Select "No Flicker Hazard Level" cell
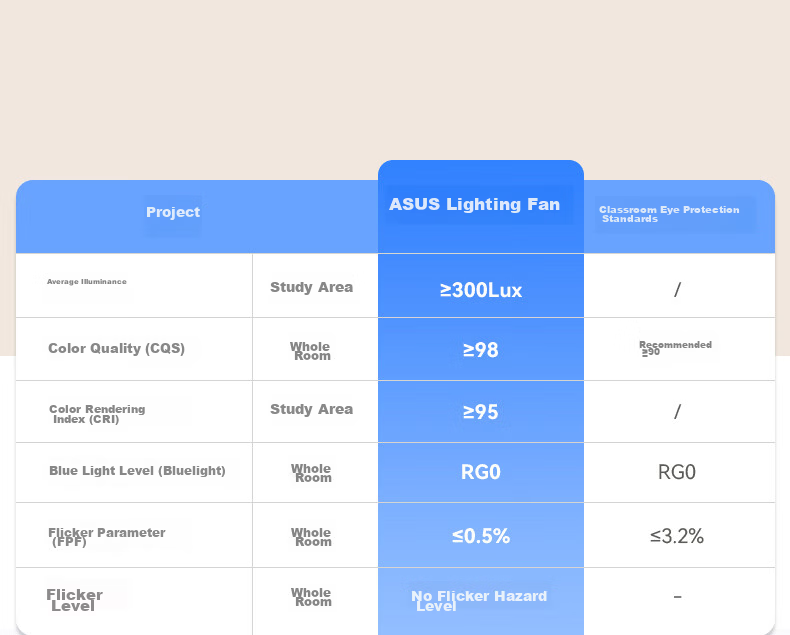Image resolution: width=790 pixels, height=635 pixels. coord(479,601)
